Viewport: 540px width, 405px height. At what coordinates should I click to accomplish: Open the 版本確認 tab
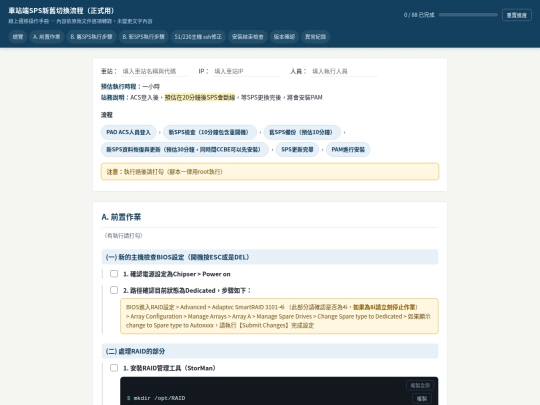click(284, 37)
